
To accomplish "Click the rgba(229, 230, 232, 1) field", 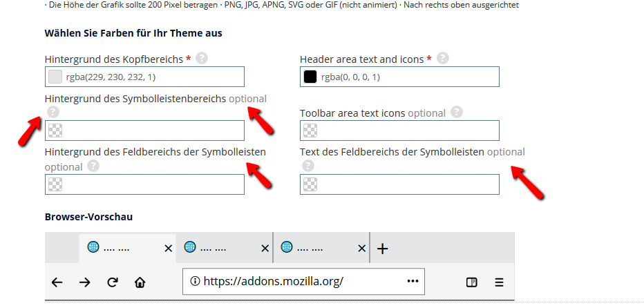I will (x=144, y=77).
